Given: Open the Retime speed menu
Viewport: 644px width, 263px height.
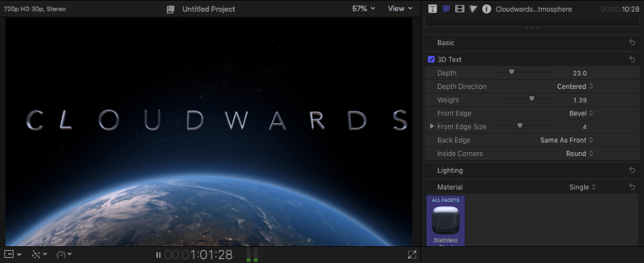Looking at the screenshot, I should point(64,255).
